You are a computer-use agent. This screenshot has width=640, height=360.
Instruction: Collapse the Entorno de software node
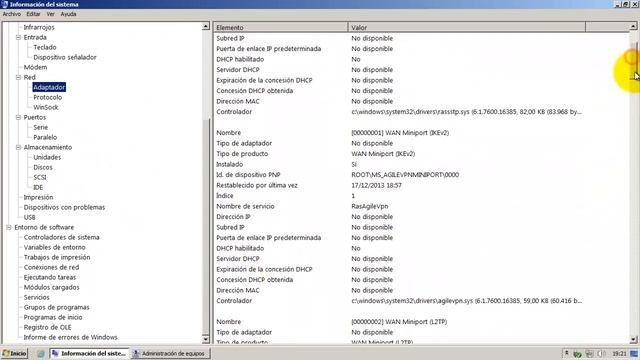[9, 227]
